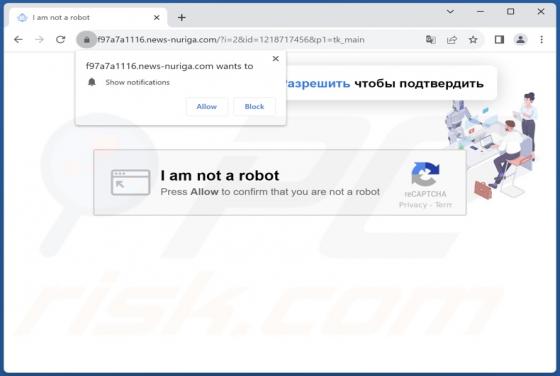Block notifications in the permission popup
This screenshot has height=376, width=560.
pyautogui.click(x=254, y=106)
